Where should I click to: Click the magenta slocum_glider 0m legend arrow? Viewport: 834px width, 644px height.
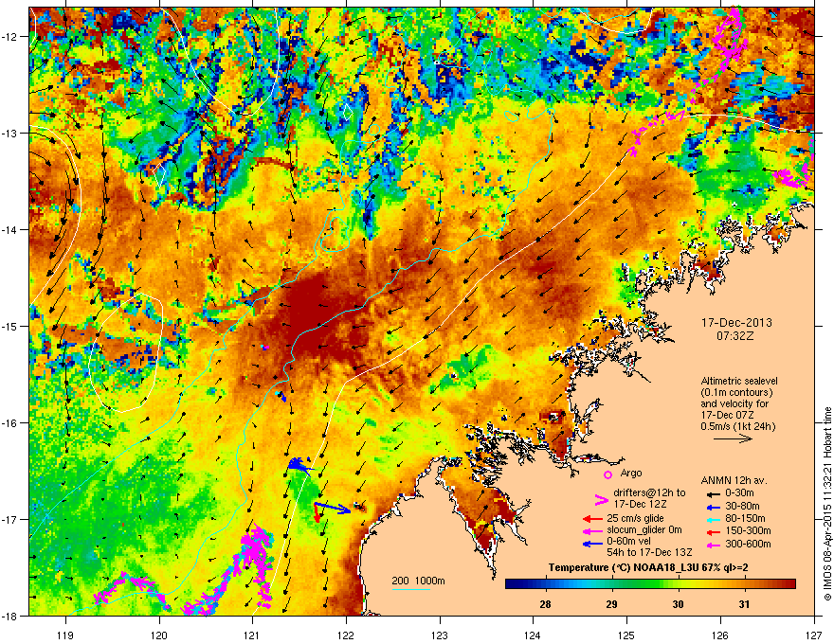592,530
